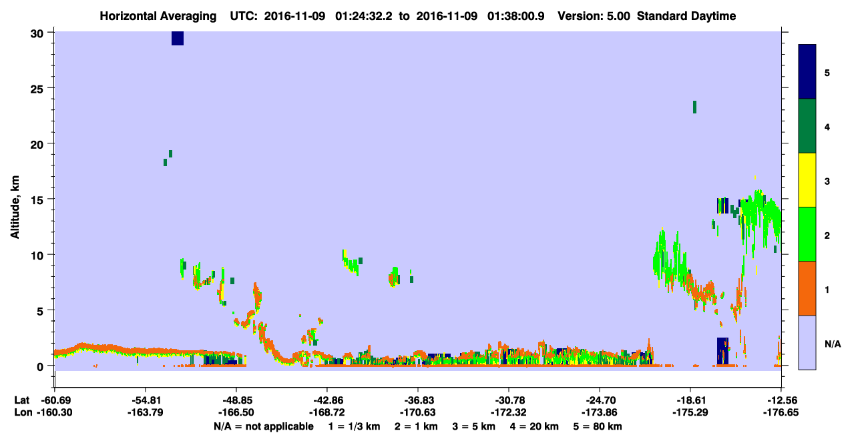Click the 'Lat' row label
The image size is (868, 445).
pyautogui.click(x=21, y=400)
